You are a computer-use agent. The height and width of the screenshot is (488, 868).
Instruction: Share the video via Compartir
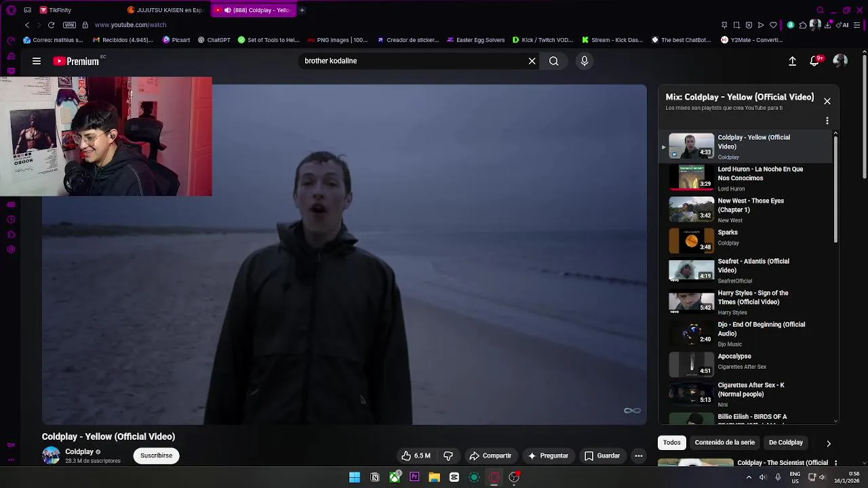click(490, 456)
